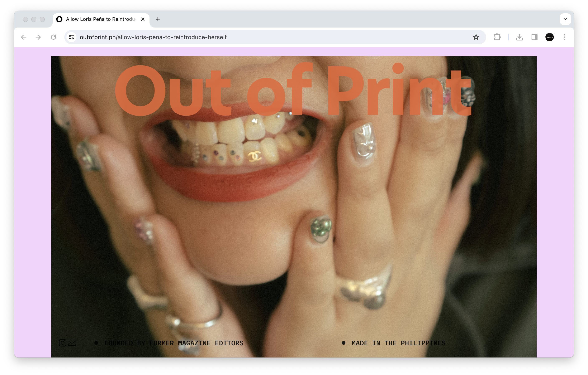
Task: Open the Downloads icon
Action: (x=519, y=37)
